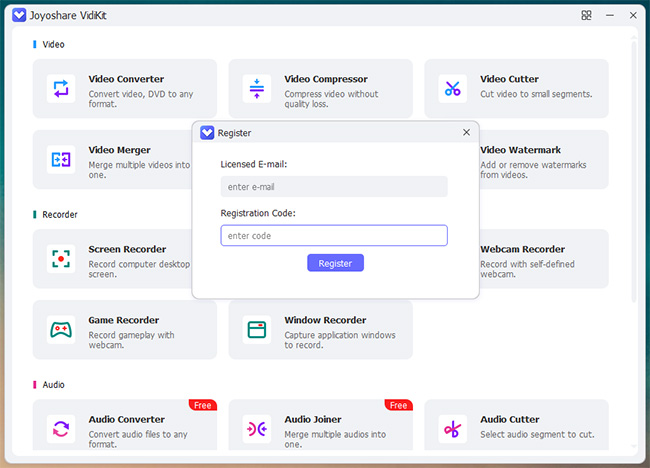
Task: Open the Video Compressor icon
Action: (x=257, y=89)
